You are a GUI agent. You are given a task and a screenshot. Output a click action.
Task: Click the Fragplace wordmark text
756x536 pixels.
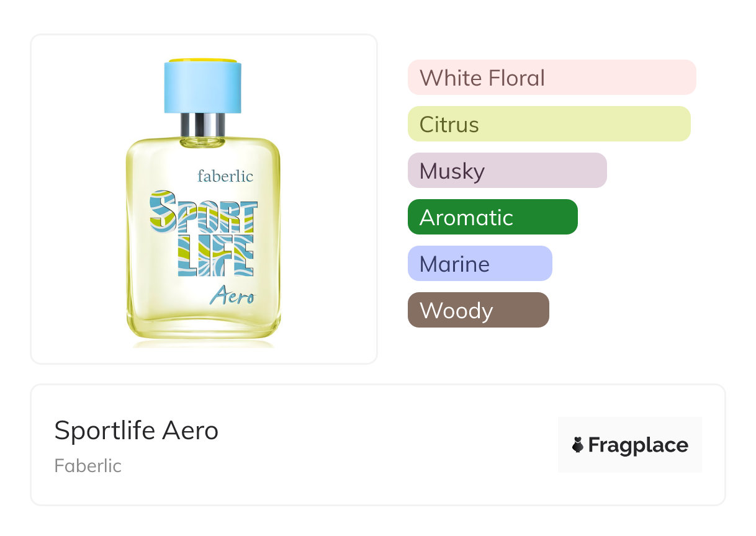(x=637, y=445)
